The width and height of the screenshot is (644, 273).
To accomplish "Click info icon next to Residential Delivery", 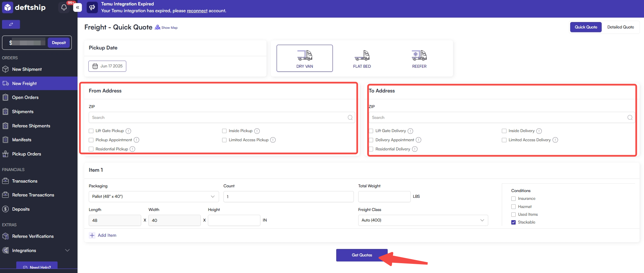I will tap(415, 149).
